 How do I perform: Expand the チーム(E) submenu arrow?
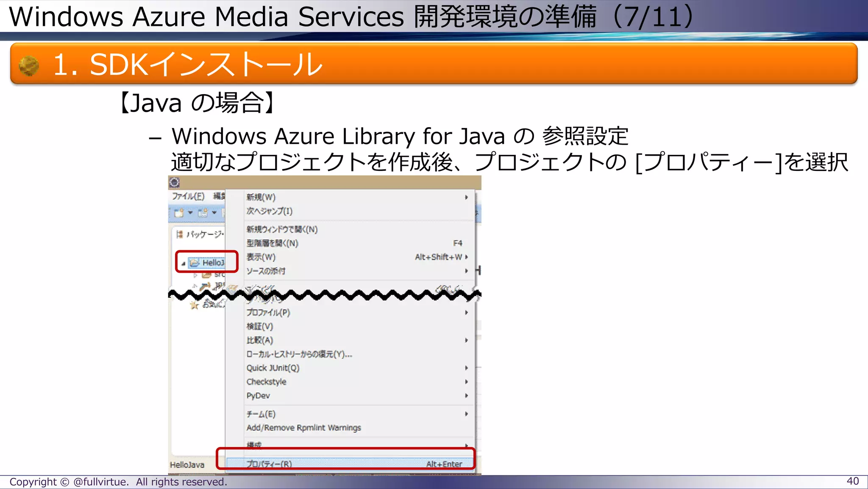[466, 414]
